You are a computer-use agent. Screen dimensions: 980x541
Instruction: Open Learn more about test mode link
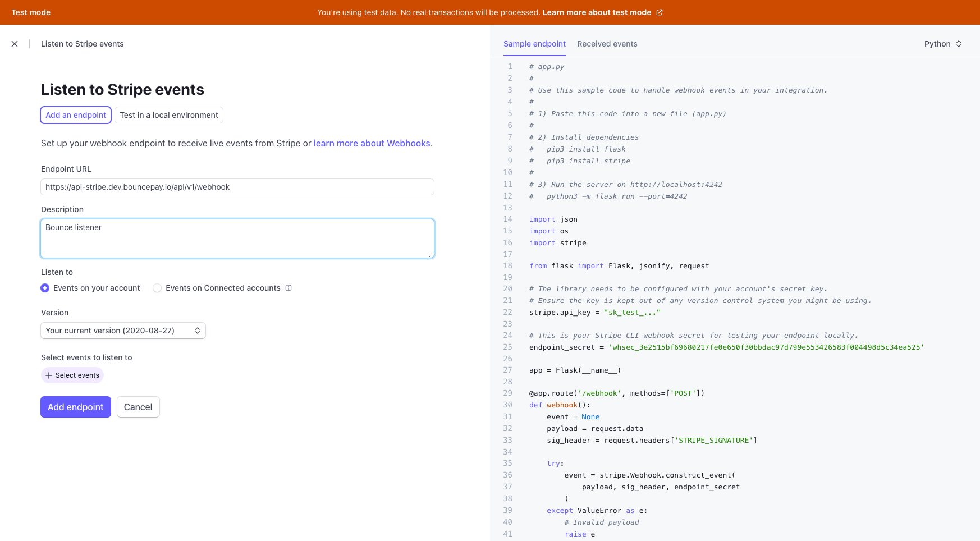coord(597,12)
